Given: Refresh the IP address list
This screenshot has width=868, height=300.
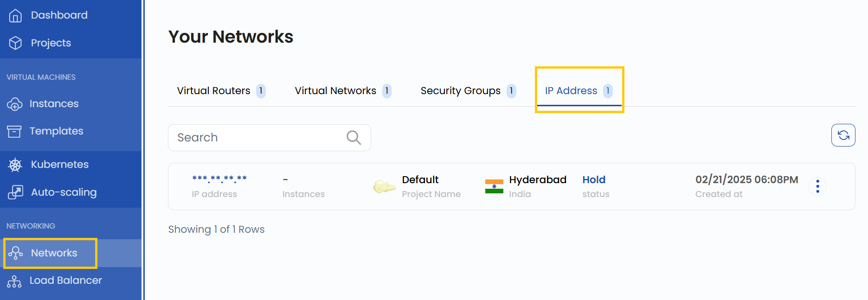Looking at the screenshot, I should [843, 135].
